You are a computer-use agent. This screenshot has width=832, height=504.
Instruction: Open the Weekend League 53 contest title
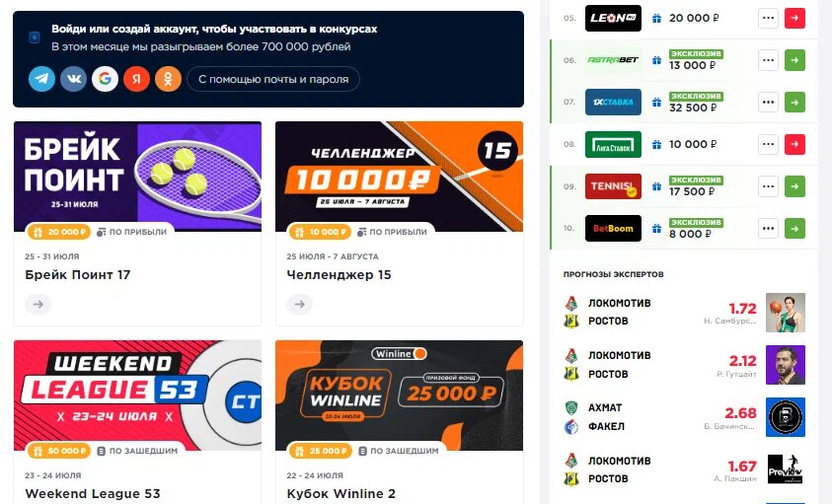pos(93,493)
